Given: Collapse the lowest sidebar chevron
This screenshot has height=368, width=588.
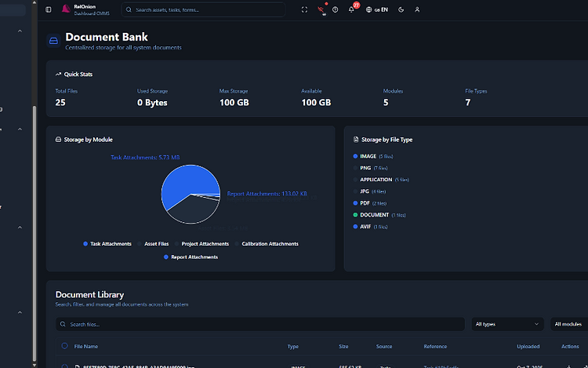Looking at the screenshot, I should [x=20, y=312].
